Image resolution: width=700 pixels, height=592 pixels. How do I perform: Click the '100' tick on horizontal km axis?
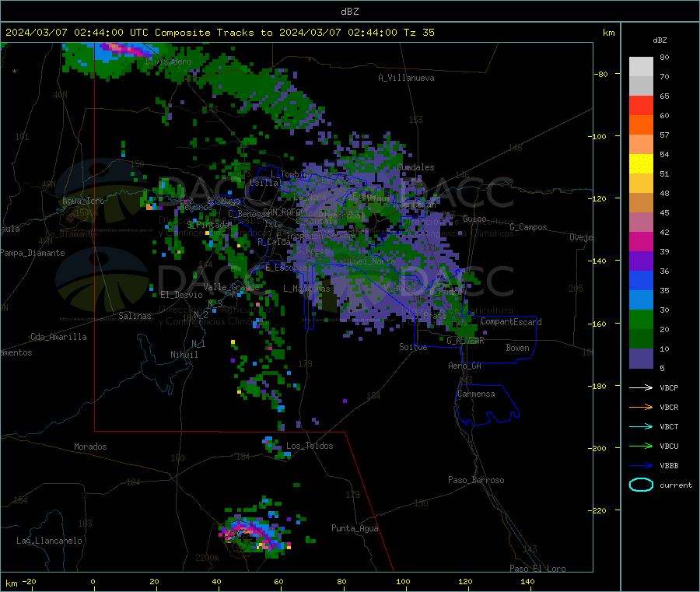(403, 582)
